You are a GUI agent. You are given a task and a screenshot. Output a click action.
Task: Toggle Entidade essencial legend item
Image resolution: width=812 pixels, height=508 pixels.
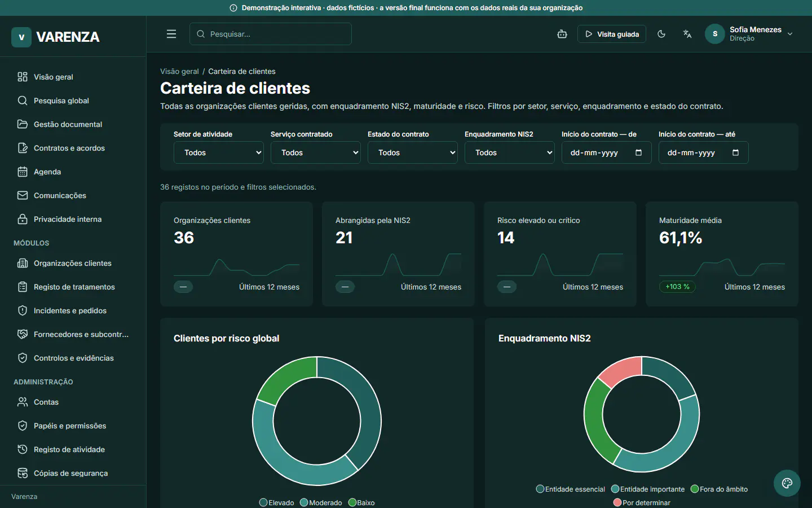pyautogui.click(x=571, y=489)
